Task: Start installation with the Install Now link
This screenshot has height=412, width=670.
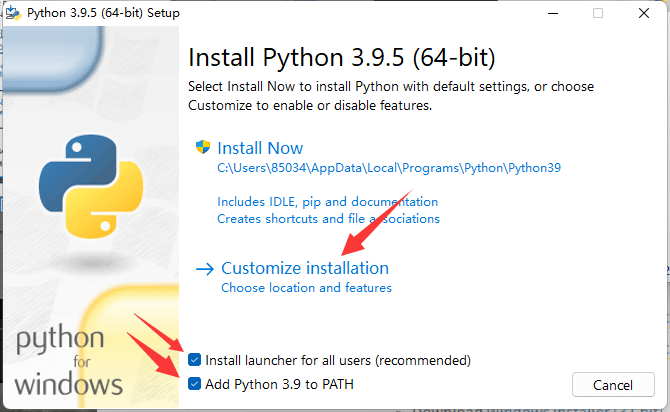Action: click(259, 146)
